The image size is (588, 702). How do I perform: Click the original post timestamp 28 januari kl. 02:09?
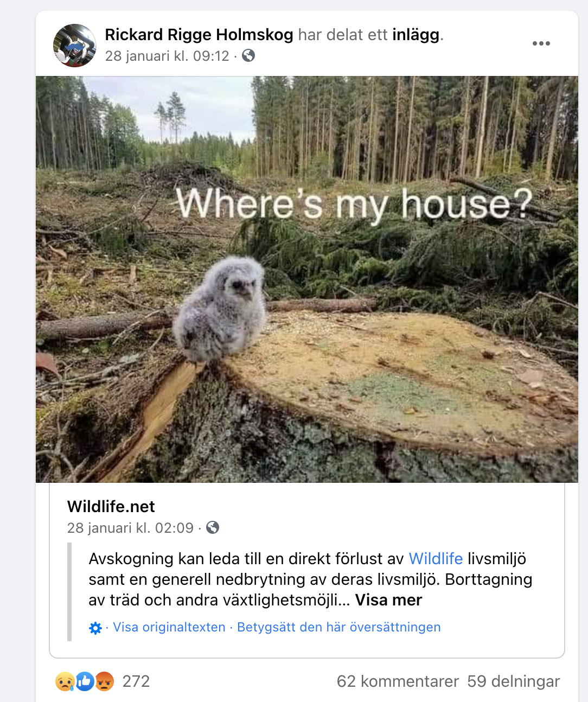[130, 528]
